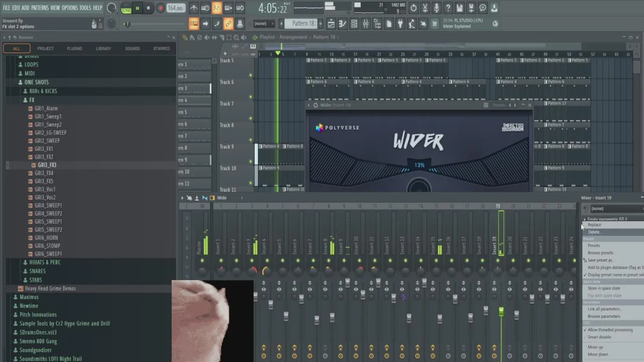This screenshot has height=362, width=644.
Task: Open the TOOLS menu
Action: click(x=85, y=8)
